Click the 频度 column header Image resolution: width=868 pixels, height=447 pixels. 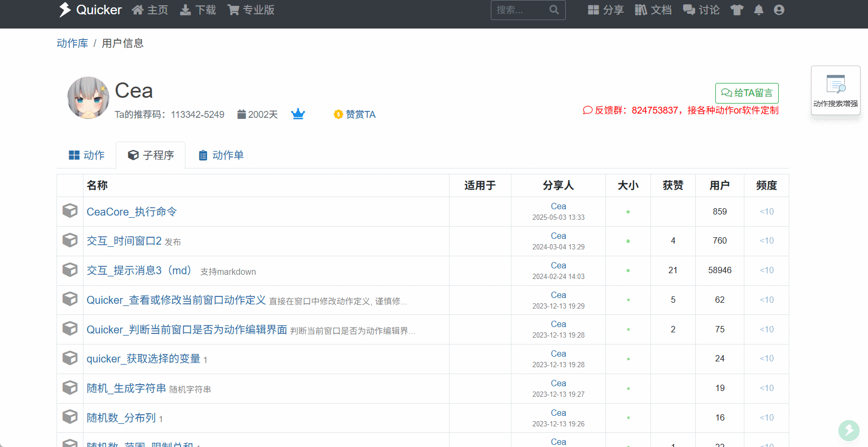point(767,185)
